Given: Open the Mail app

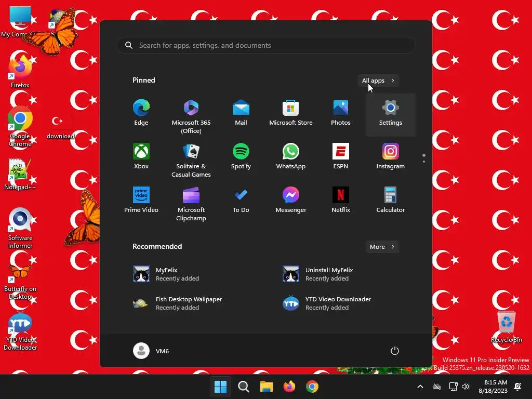Looking at the screenshot, I should click(x=241, y=114).
